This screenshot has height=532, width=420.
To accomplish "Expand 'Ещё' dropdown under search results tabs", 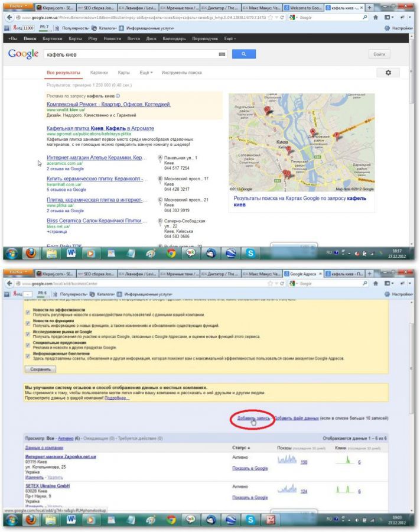I will [x=146, y=73].
